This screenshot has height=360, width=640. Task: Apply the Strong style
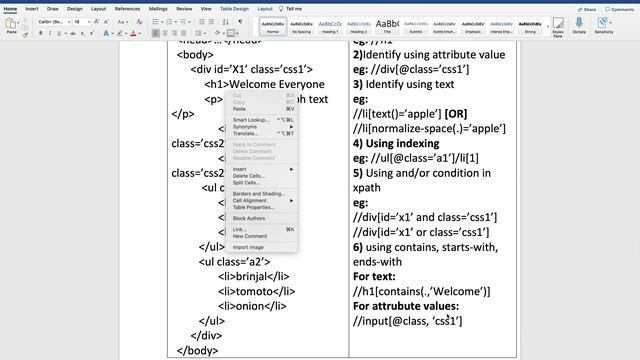coord(530,27)
